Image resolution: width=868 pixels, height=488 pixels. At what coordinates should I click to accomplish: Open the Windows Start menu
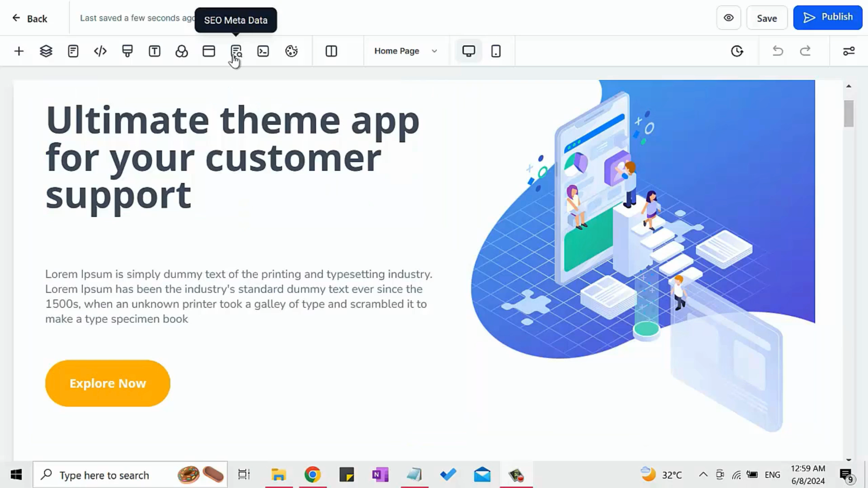click(x=16, y=475)
